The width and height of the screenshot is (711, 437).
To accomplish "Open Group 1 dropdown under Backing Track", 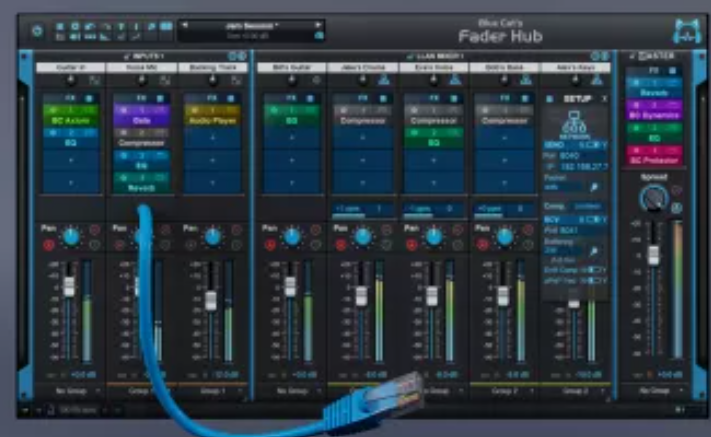I will pos(213,391).
